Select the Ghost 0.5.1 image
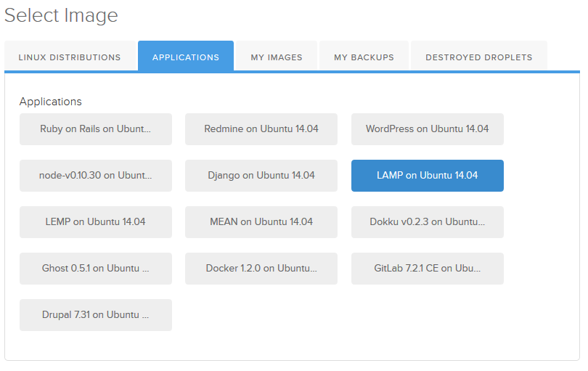 tap(96, 269)
